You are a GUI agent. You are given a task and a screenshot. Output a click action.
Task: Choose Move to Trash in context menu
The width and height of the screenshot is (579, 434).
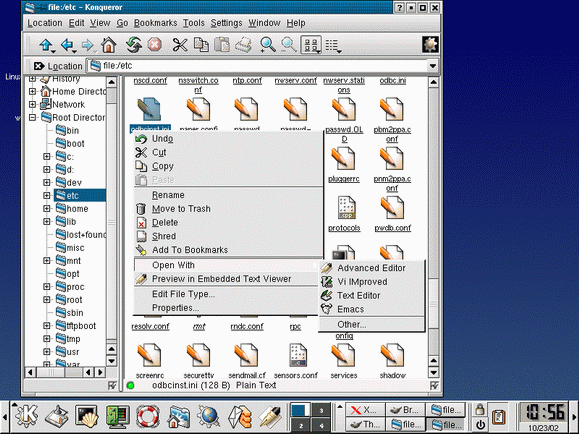(x=228, y=209)
